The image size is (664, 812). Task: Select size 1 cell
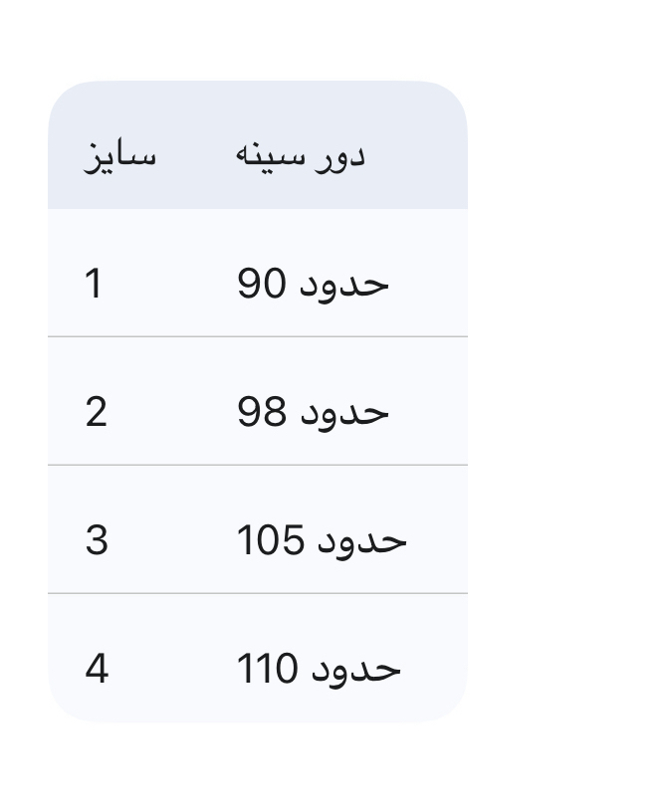95,285
